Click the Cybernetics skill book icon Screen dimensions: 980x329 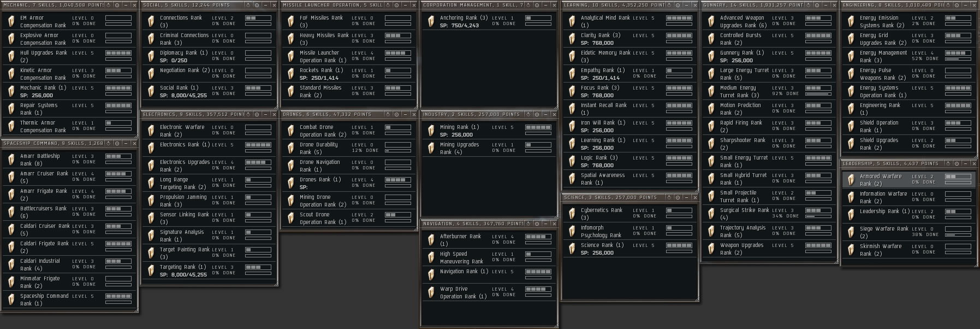(x=572, y=214)
